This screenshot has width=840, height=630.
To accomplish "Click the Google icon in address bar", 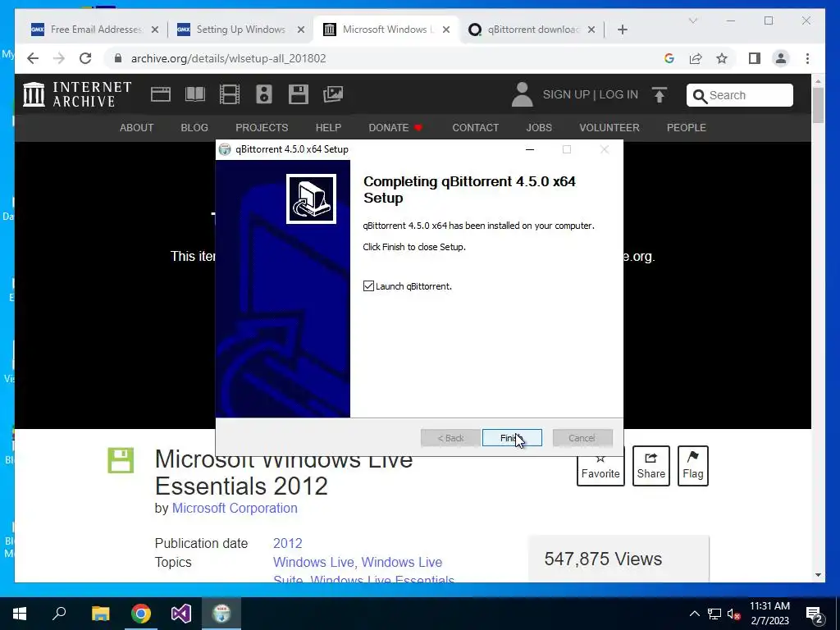I will pyautogui.click(x=669, y=58).
